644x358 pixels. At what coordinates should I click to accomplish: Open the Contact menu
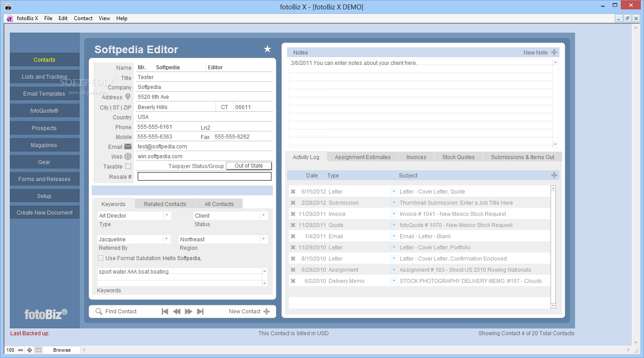(83, 18)
